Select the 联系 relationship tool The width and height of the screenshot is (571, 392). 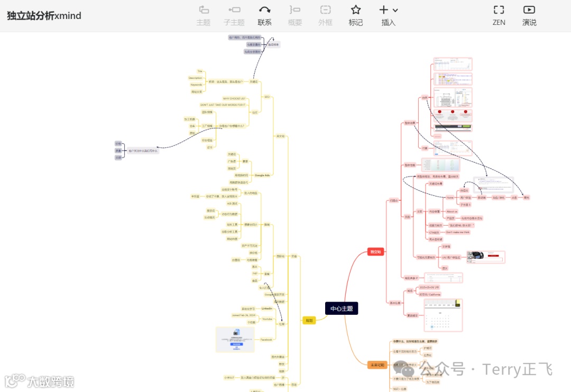click(265, 10)
